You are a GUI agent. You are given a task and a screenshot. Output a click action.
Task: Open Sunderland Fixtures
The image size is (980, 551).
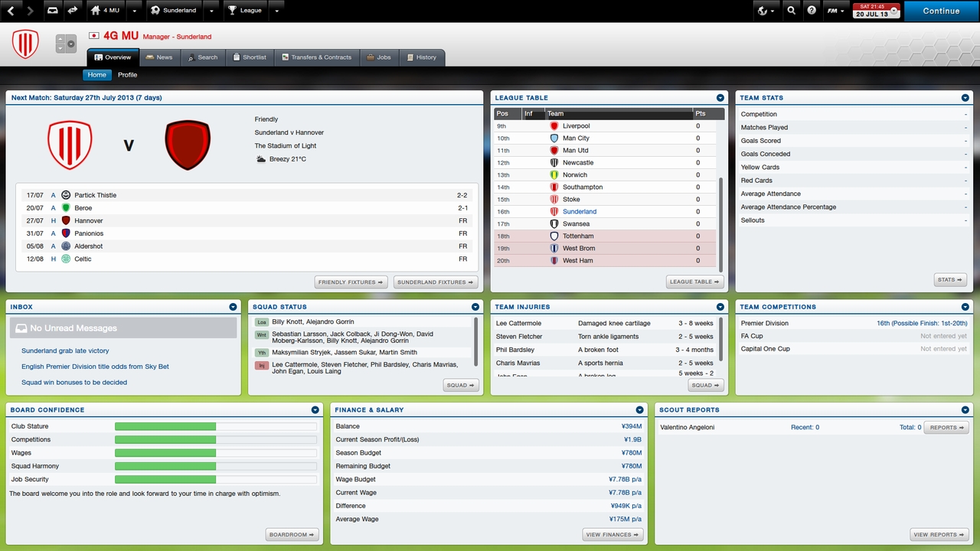coord(435,282)
